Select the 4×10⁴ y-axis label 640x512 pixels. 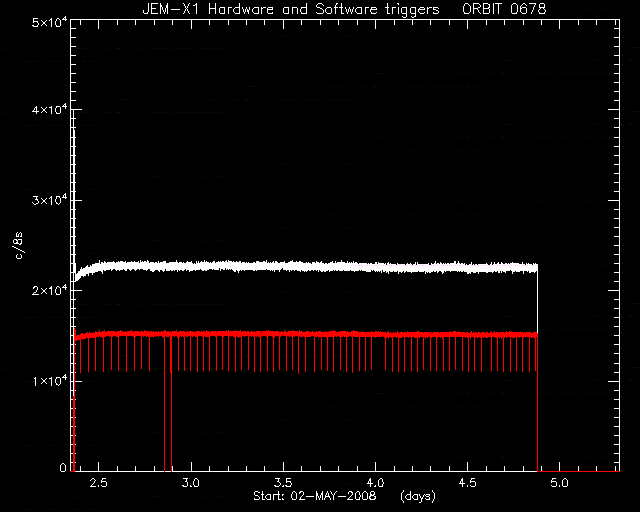[x=49, y=110]
